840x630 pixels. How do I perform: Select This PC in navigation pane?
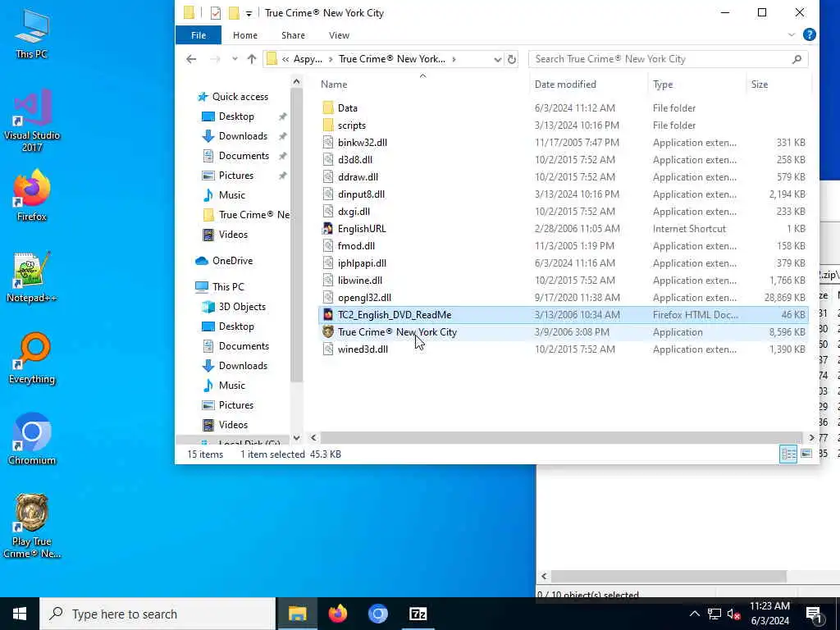228,287
